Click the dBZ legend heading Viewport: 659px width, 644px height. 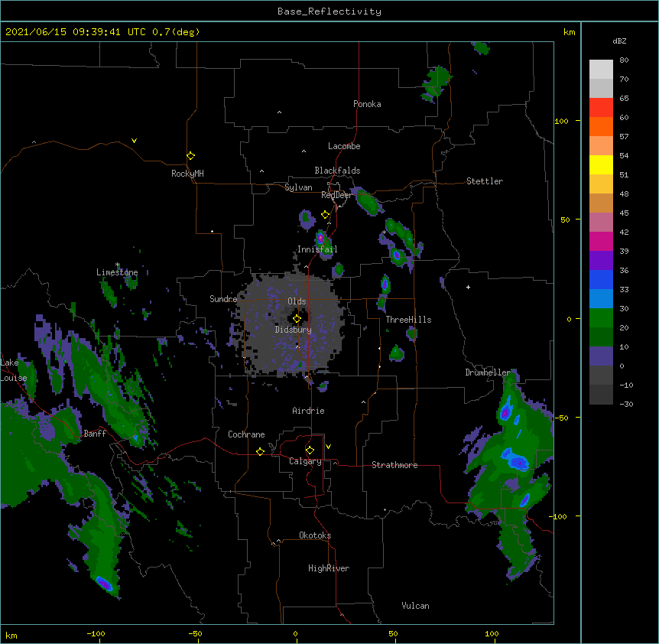click(619, 41)
